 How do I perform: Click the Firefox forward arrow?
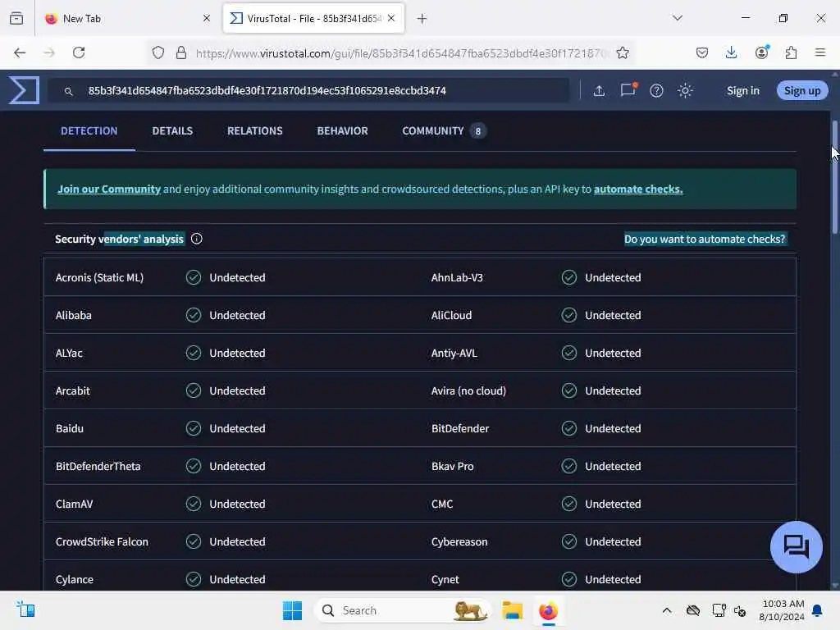click(x=49, y=52)
